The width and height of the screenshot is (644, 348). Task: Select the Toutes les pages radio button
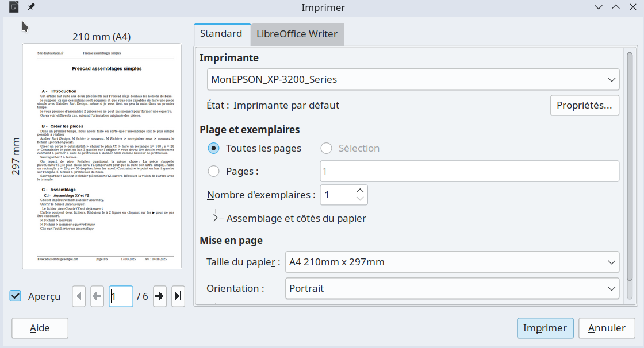tap(214, 148)
